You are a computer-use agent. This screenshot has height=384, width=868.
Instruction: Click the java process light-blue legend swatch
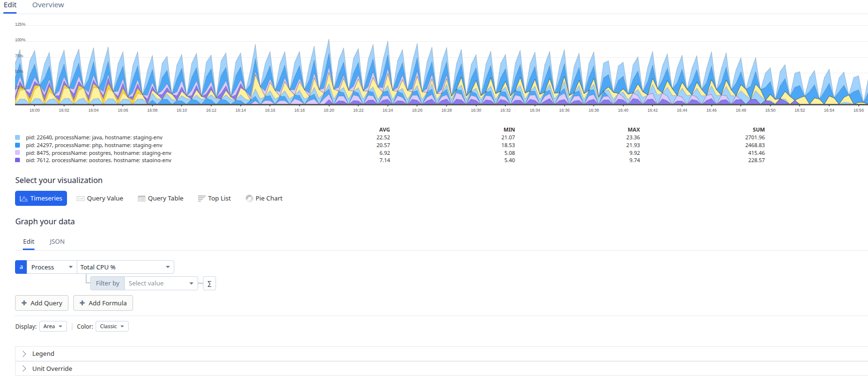[x=17, y=137]
